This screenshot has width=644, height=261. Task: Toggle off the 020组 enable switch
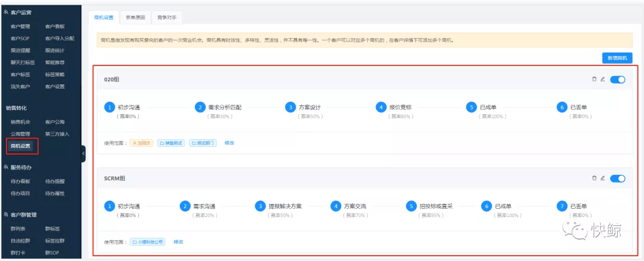click(617, 79)
